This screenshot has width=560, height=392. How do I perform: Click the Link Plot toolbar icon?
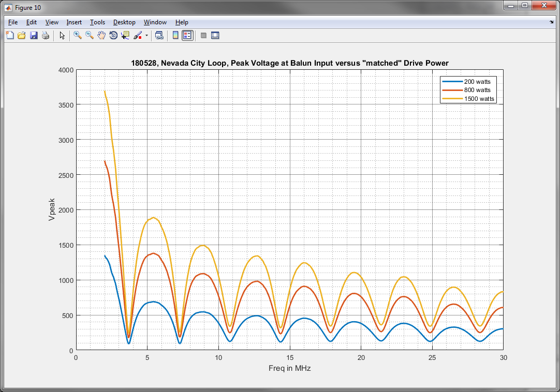click(x=159, y=35)
